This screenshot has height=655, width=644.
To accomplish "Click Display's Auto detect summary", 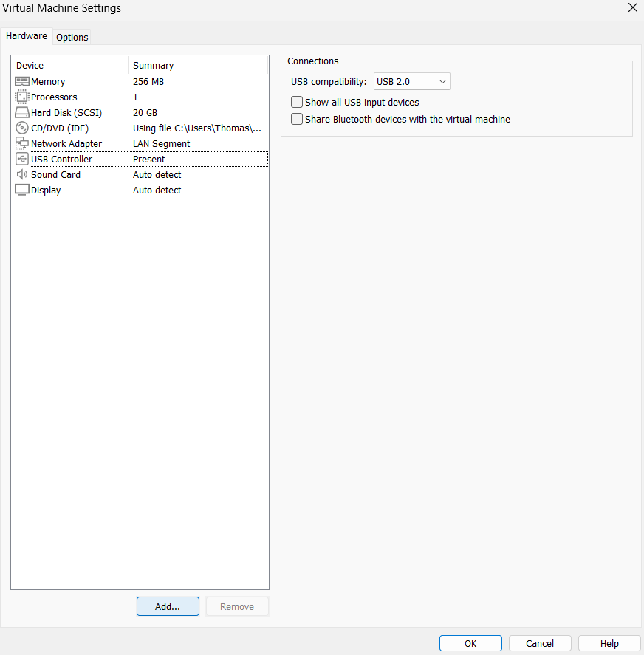I will 157,190.
